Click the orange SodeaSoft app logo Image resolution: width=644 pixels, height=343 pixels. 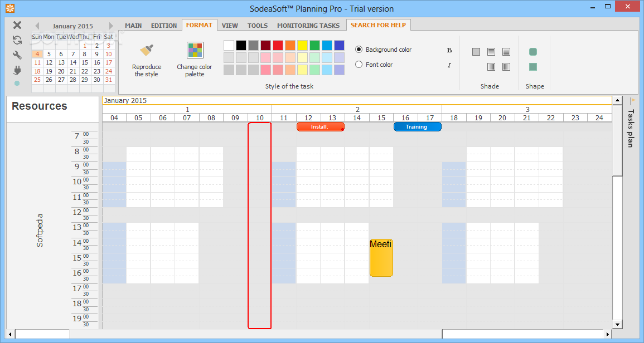click(10, 8)
